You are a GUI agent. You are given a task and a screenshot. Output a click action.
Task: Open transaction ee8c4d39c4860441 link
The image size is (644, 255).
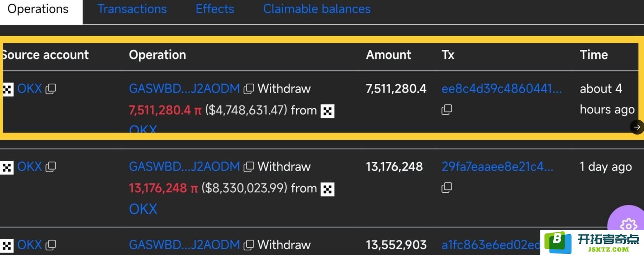coord(502,88)
